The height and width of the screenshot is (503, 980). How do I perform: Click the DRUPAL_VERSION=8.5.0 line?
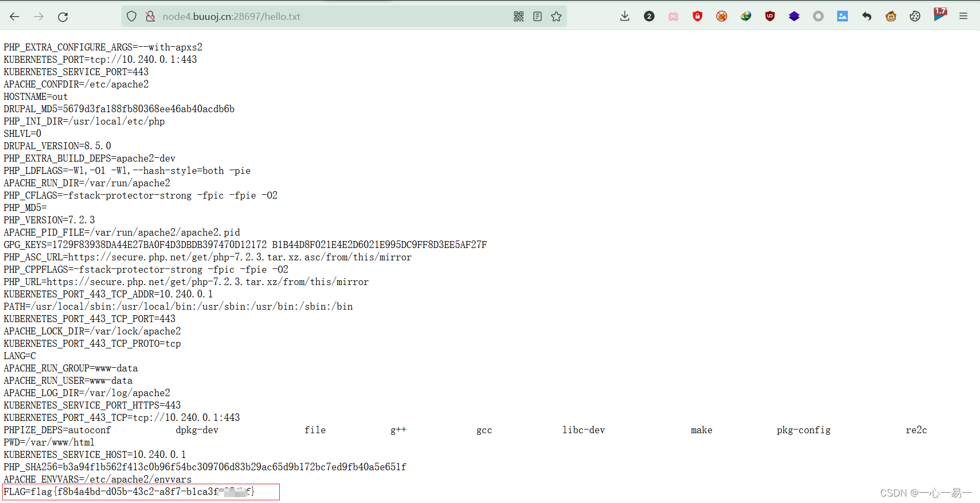(x=57, y=146)
